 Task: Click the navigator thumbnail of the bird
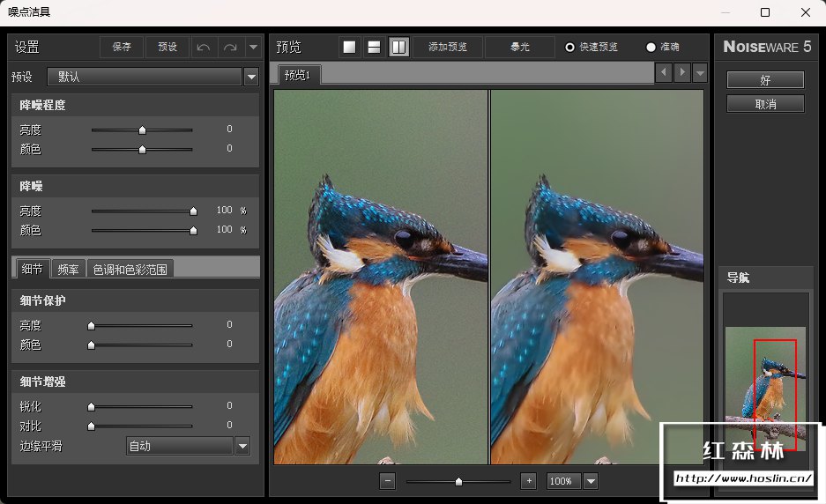coord(765,389)
